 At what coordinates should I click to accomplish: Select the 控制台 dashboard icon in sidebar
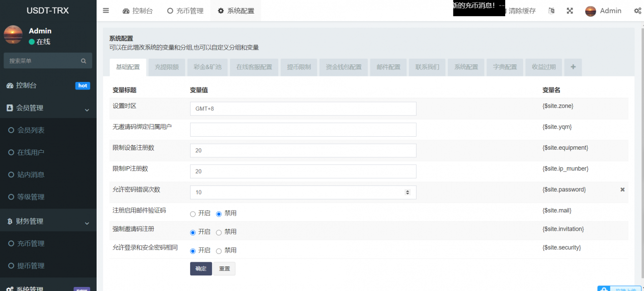tap(11, 85)
